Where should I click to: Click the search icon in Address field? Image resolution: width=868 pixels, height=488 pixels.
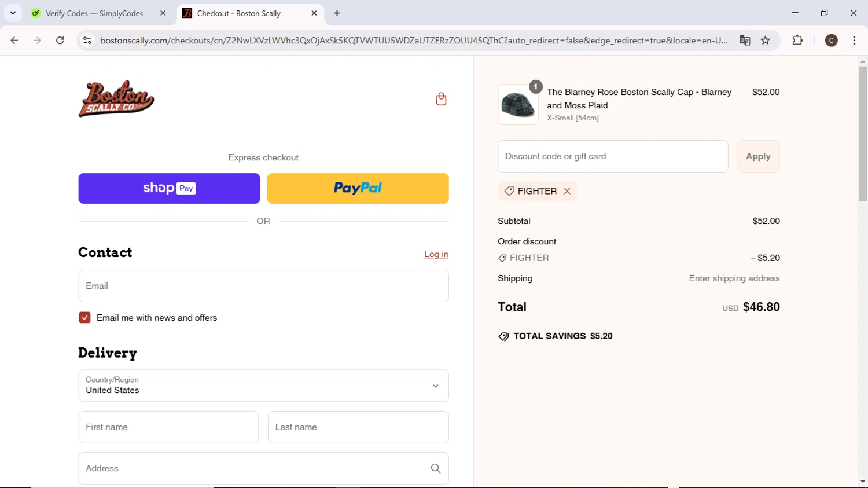(436, 468)
